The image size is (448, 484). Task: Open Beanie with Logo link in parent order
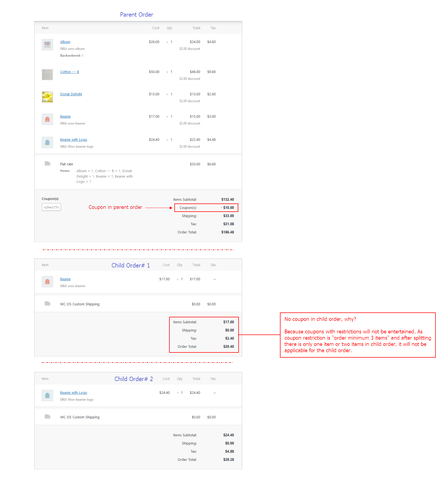pos(74,140)
